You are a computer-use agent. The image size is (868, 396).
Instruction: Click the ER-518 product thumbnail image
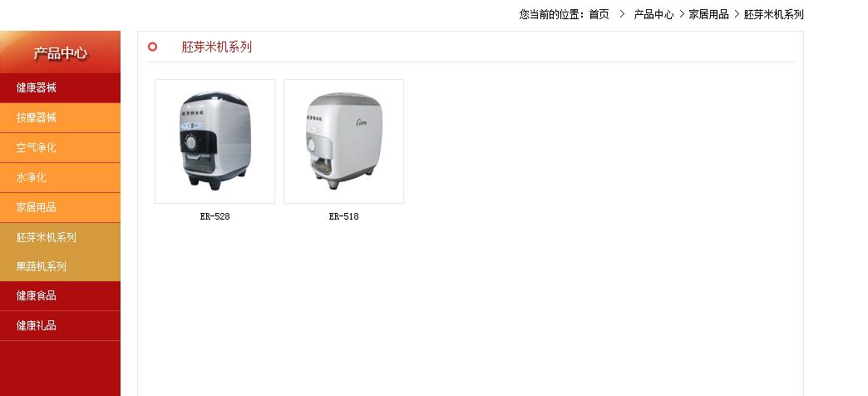click(343, 141)
